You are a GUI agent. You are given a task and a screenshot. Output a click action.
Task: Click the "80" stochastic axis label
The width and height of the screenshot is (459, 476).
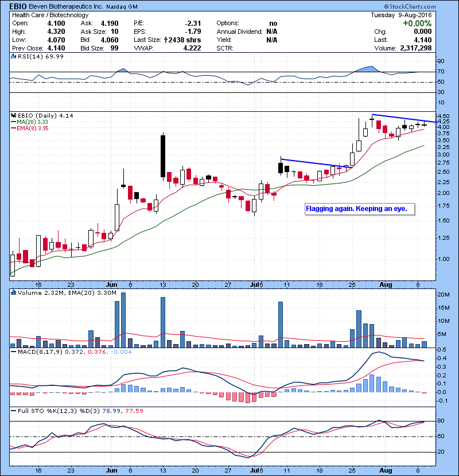(x=441, y=421)
